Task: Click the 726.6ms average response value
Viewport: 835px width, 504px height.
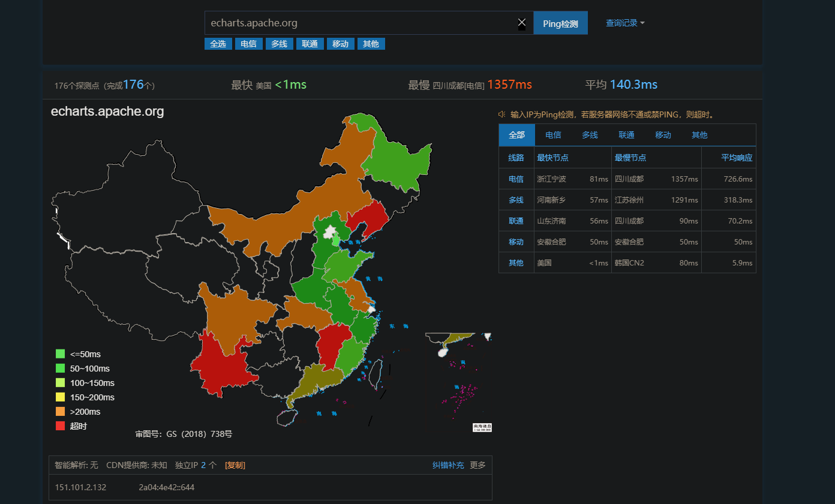Action: (738, 179)
